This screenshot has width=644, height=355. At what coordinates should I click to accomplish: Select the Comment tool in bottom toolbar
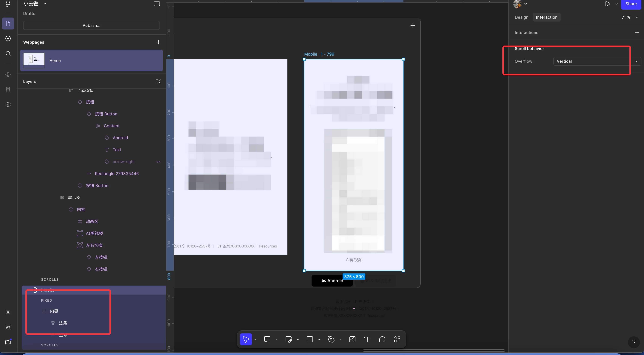point(382,339)
